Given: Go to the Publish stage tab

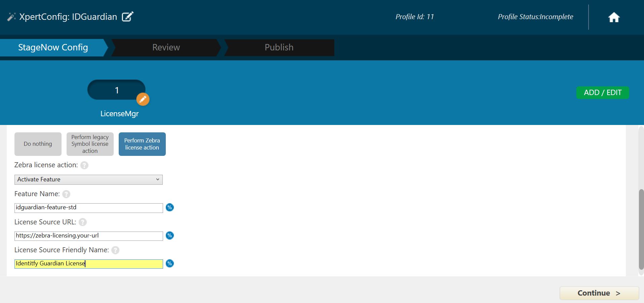Looking at the screenshot, I should [x=279, y=47].
